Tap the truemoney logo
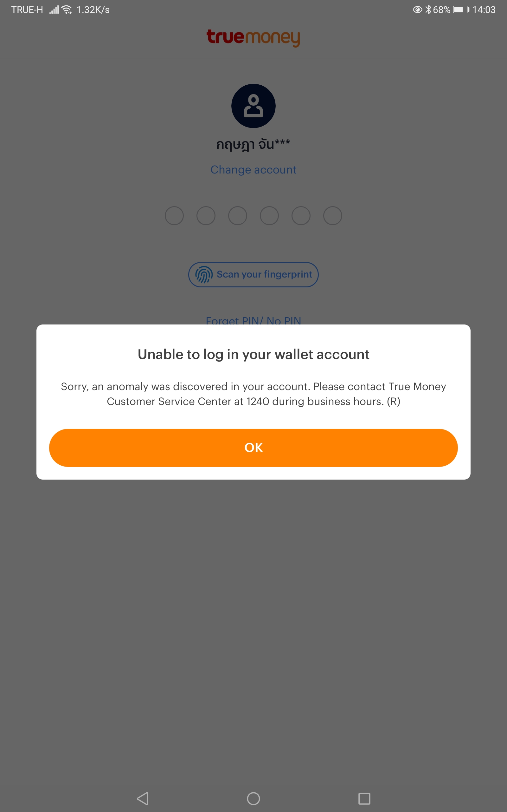The width and height of the screenshot is (507, 812). (253, 37)
